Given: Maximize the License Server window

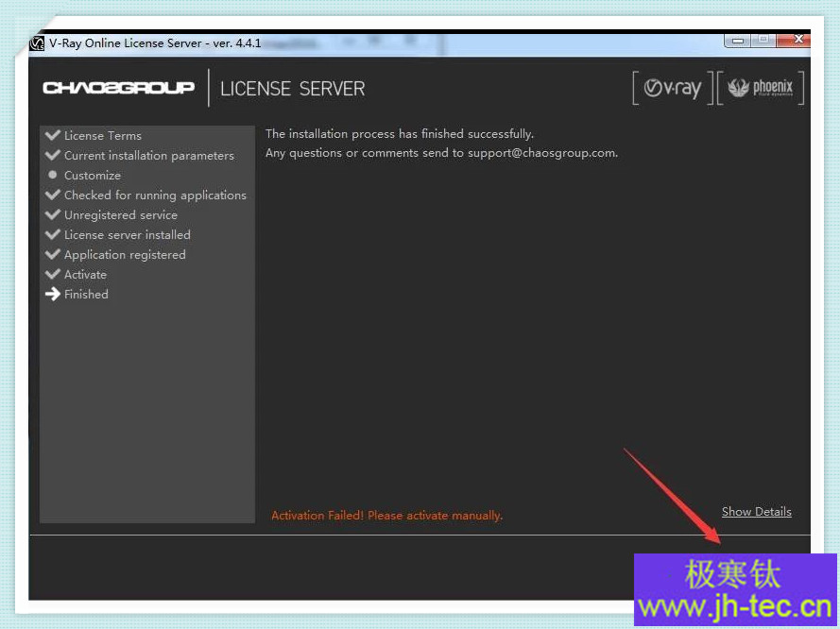Looking at the screenshot, I should click(x=764, y=40).
